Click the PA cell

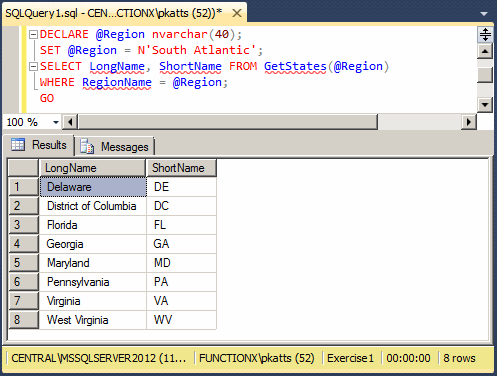point(182,282)
